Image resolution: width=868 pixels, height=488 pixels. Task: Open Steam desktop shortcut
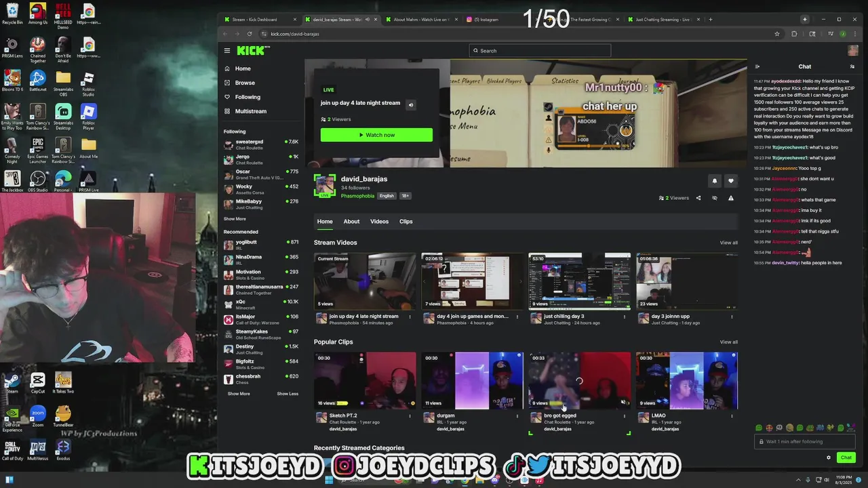pyautogui.click(x=12, y=382)
